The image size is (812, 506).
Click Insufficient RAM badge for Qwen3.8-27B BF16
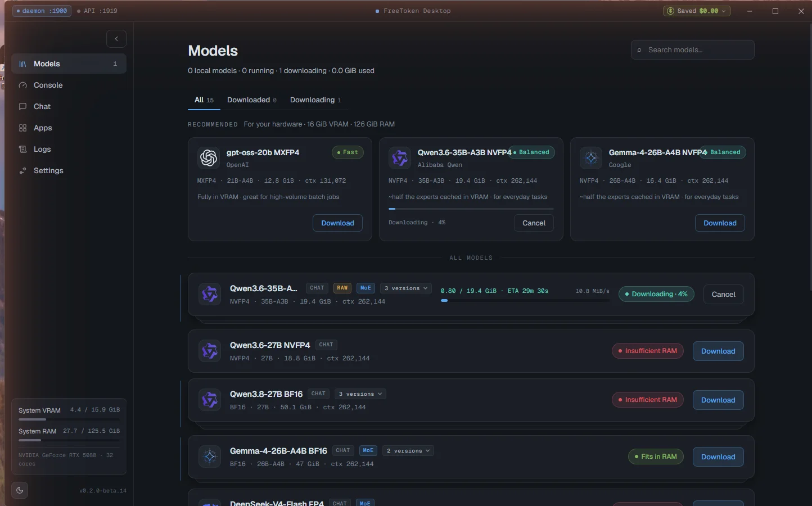648,400
